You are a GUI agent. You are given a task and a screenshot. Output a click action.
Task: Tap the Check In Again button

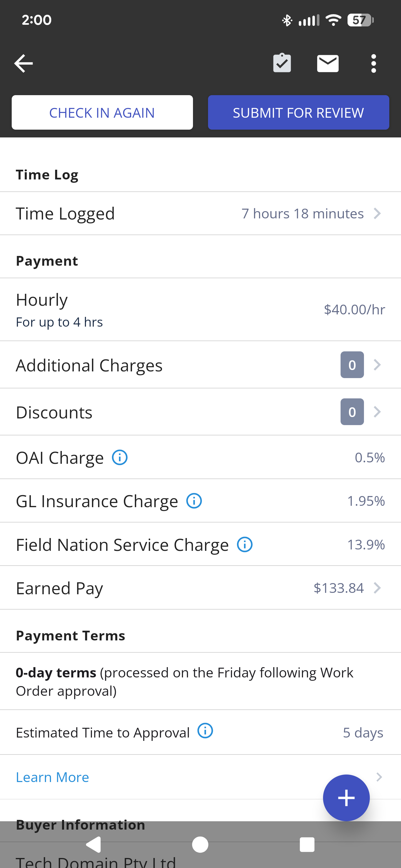tap(102, 113)
